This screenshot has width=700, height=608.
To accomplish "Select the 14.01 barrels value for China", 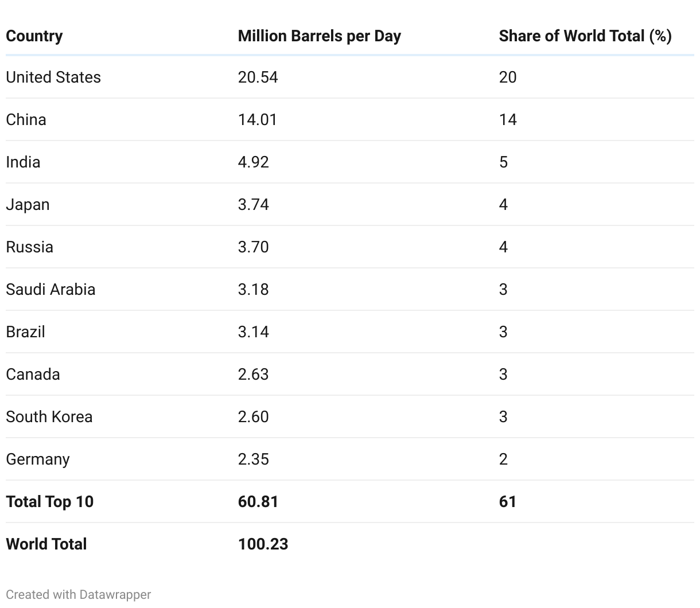I will click(257, 119).
